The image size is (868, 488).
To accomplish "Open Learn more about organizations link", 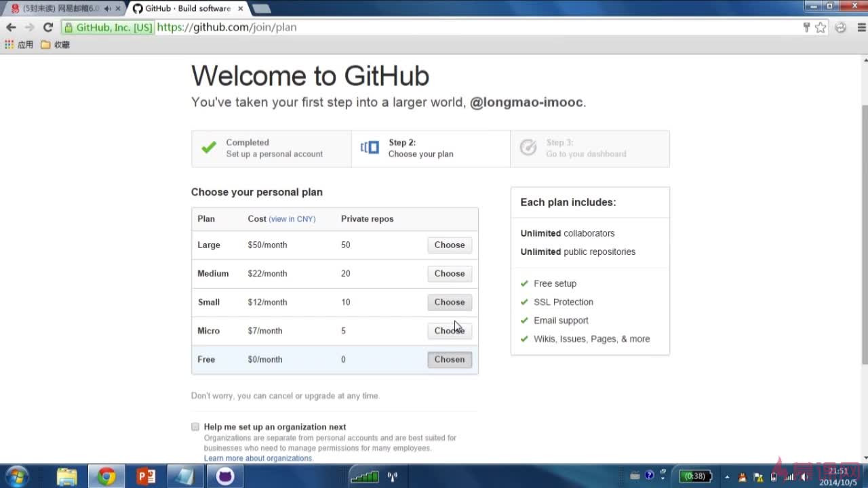I will pos(258,458).
